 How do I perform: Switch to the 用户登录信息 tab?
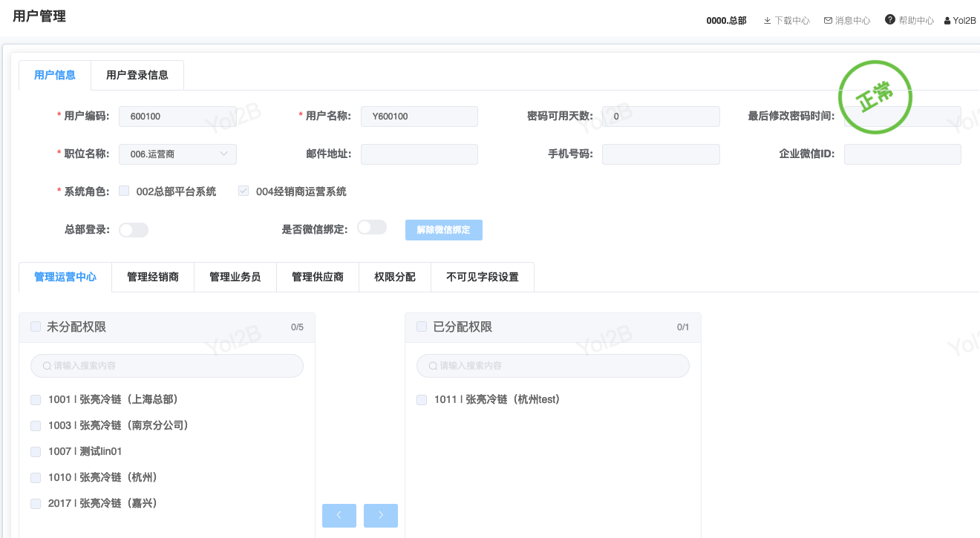pyautogui.click(x=137, y=75)
